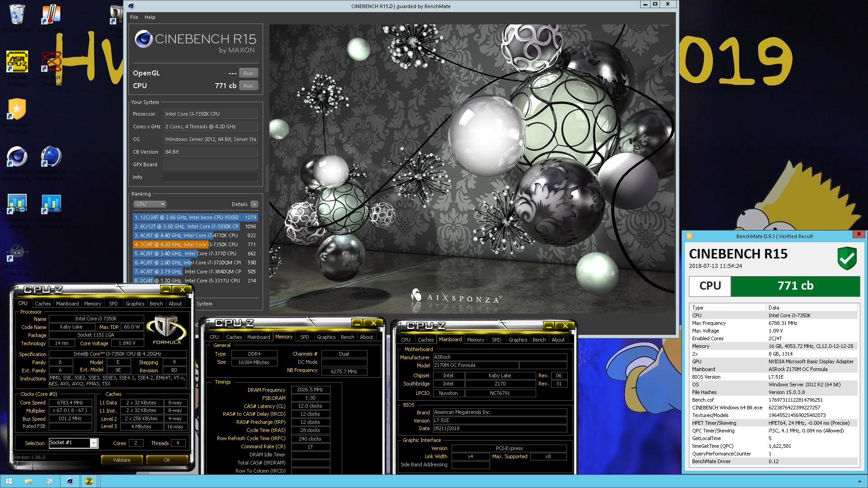The height and width of the screenshot is (488, 868).
Task: Click the OK button in CPU-Z
Action: 167,460
